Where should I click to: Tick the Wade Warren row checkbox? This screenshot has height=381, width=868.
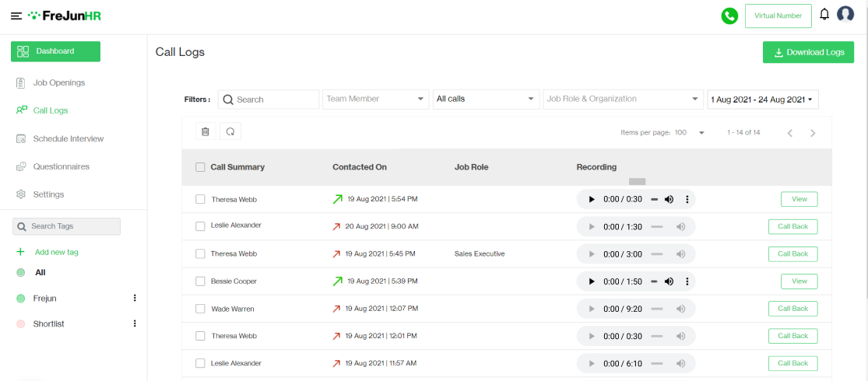200,309
